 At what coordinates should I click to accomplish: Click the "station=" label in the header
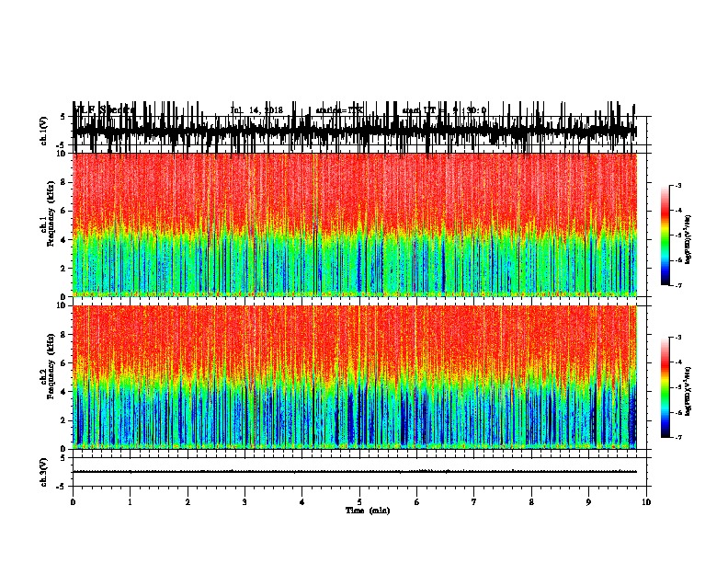332,110
